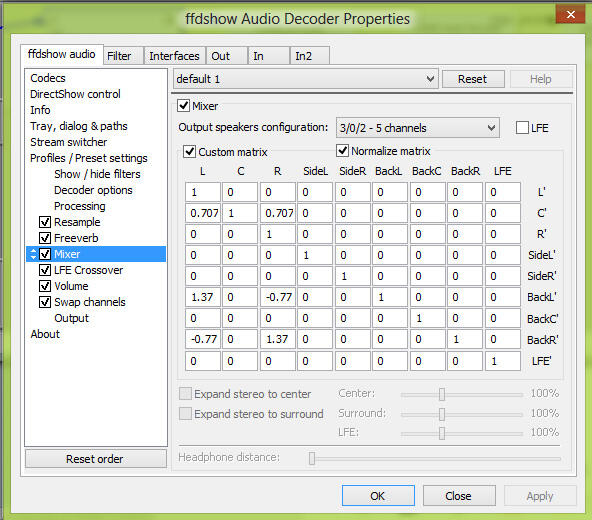Switch to the Filter tab

click(x=123, y=56)
